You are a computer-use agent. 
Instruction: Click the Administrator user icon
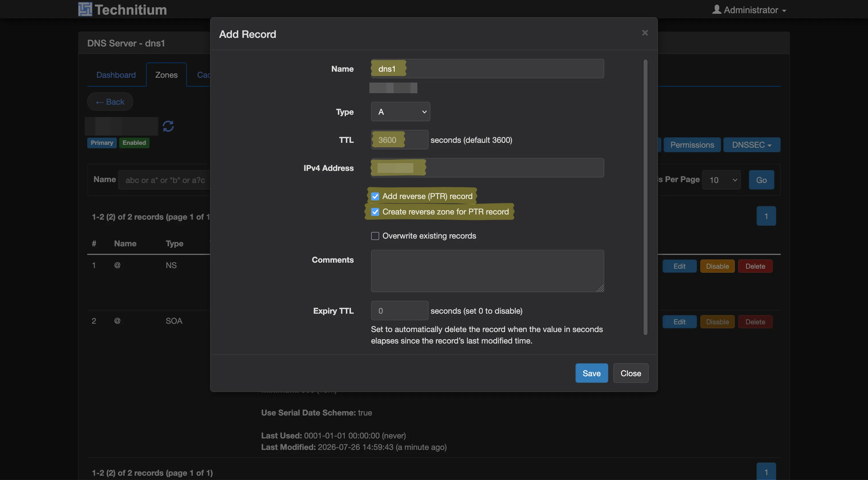tap(717, 9)
